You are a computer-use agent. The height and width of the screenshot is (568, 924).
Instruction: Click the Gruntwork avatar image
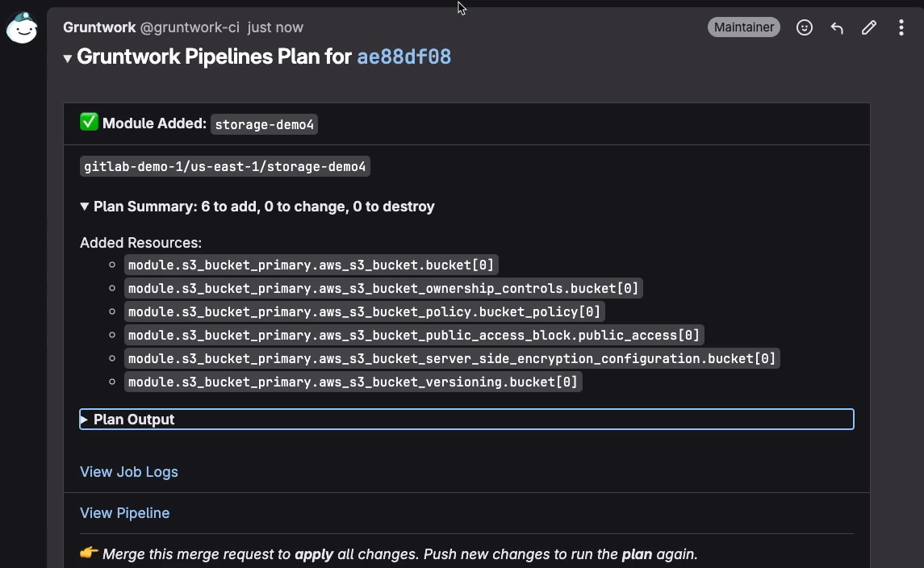point(22,27)
